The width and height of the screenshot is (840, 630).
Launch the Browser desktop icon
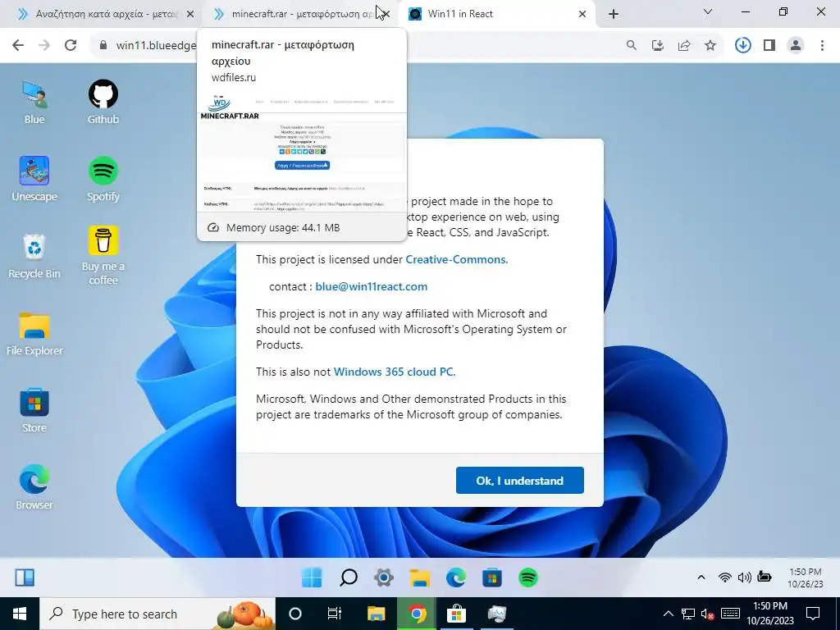tap(34, 487)
